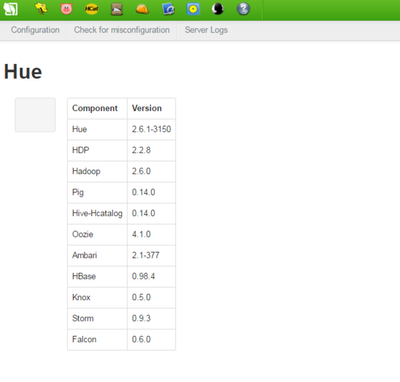Click the Hue home logo icon
The image size is (400, 382).
pos(11,9)
